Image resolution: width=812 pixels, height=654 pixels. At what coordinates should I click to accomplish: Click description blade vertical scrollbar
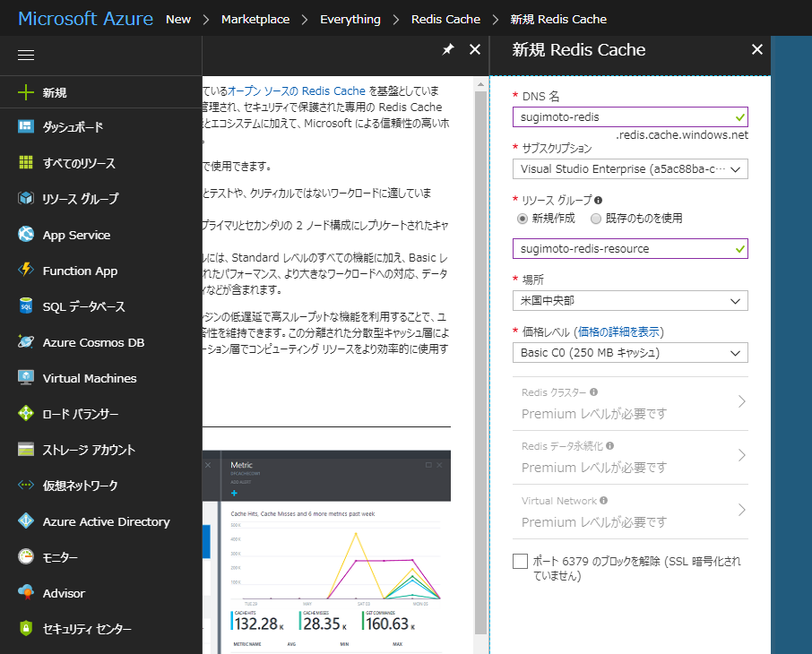(481, 363)
